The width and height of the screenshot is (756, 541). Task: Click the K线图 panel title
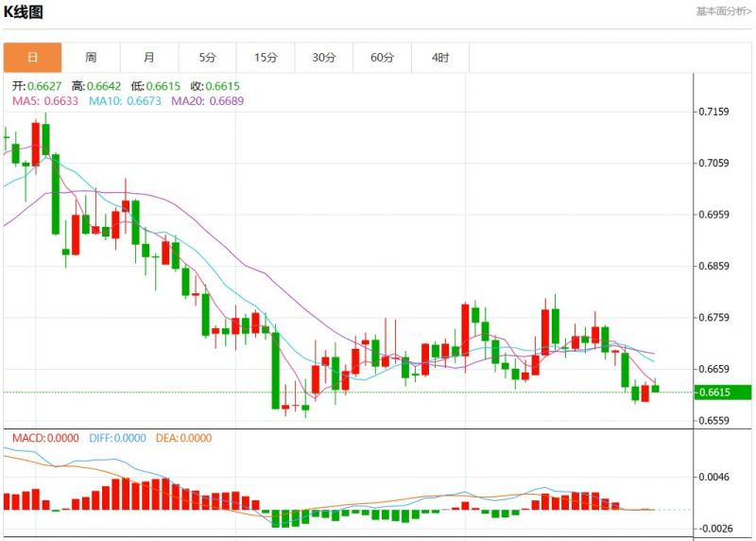pyautogui.click(x=25, y=12)
